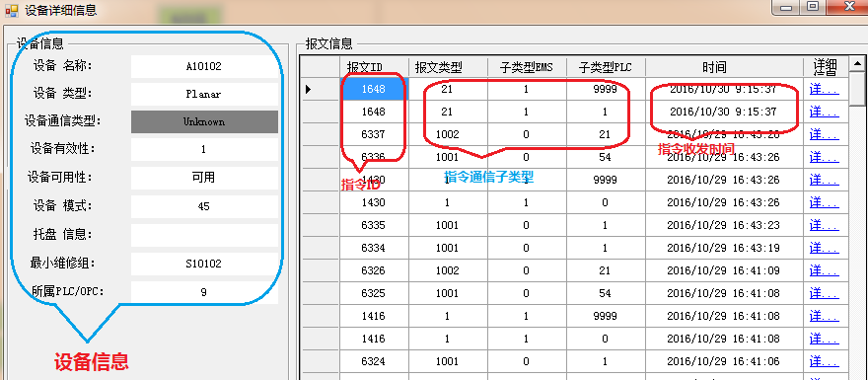Select the message ID cell 6326
This screenshot has height=380, width=868.
tap(374, 270)
